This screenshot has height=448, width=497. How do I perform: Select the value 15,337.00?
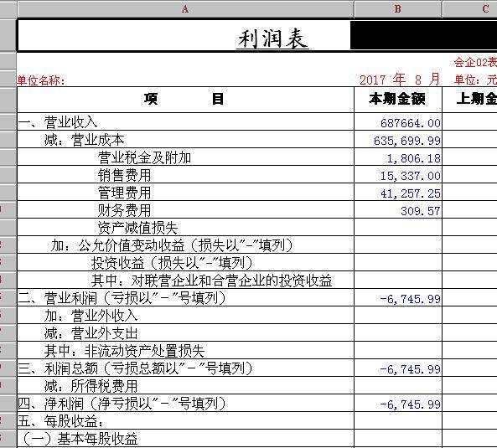point(410,176)
